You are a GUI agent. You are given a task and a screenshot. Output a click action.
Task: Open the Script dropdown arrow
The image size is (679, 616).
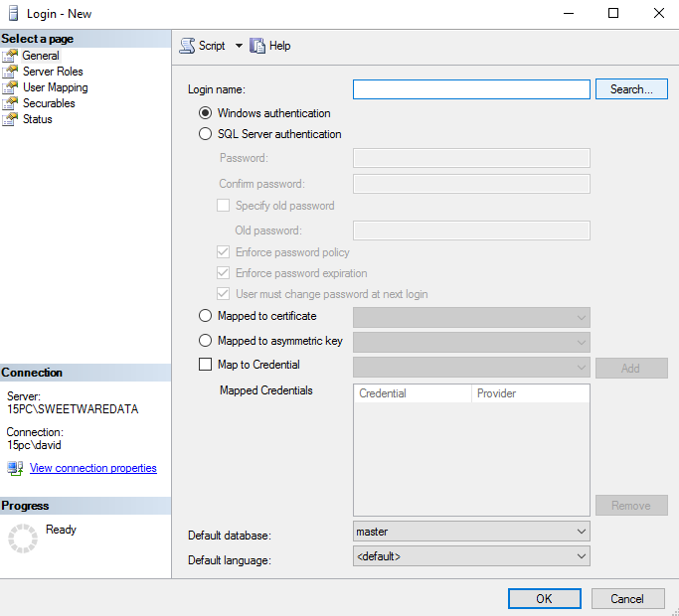(x=239, y=46)
